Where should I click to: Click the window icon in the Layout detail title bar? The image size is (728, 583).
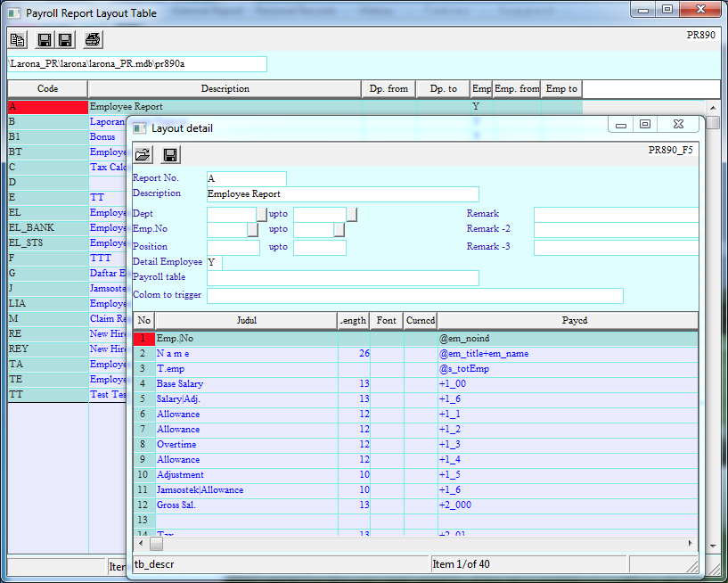[138, 127]
